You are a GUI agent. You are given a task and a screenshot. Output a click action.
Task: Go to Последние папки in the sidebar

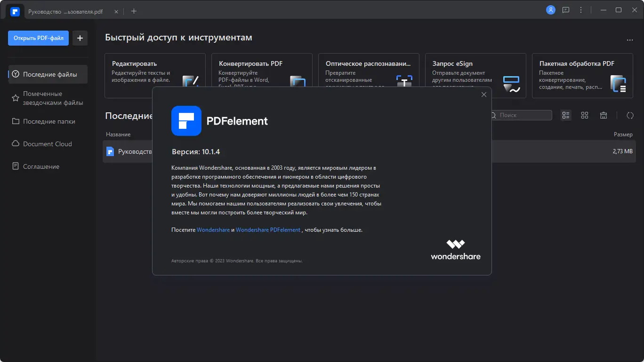[49, 121]
